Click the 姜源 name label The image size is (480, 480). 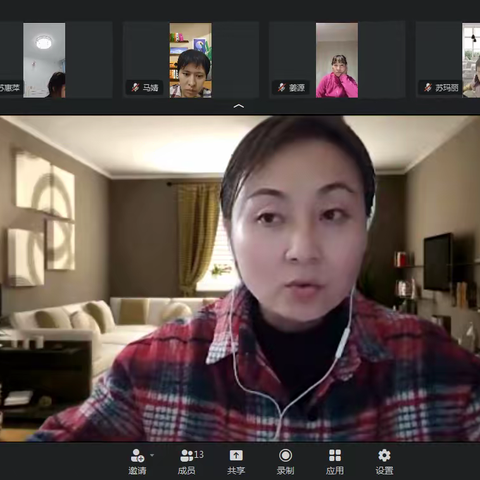[297, 88]
